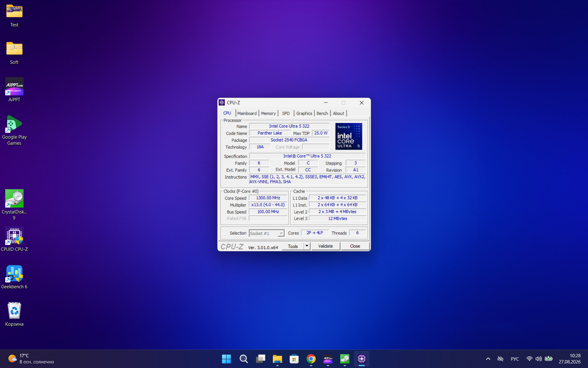Screen dimensions: 588x368
Task: Open the Socket #1 selection dropdown
Action: [x=267, y=233]
